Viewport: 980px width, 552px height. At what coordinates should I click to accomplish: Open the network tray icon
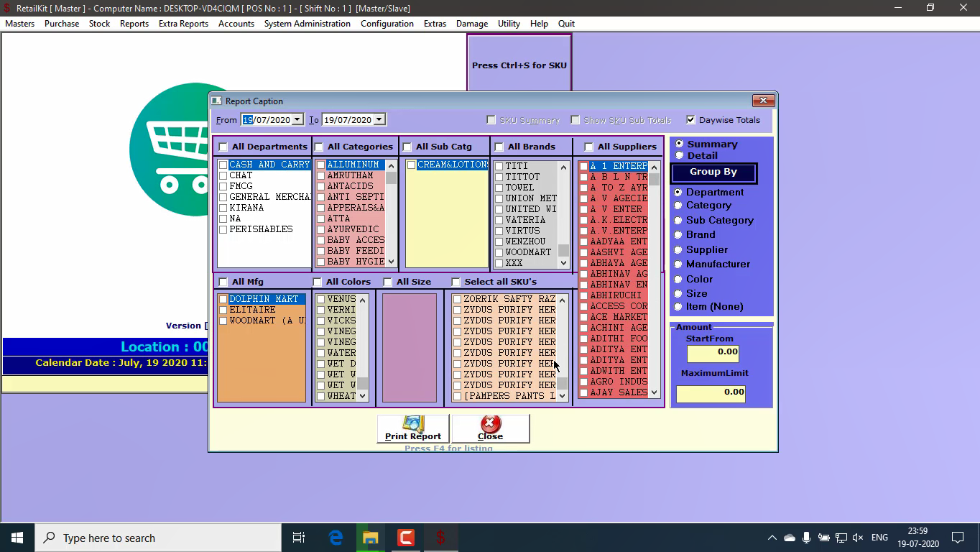841,538
